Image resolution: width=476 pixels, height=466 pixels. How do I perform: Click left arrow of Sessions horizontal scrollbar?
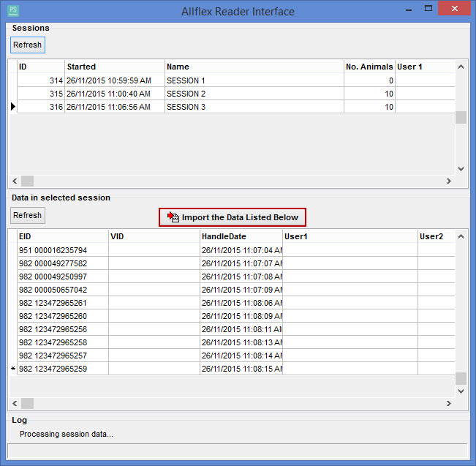click(x=15, y=181)
